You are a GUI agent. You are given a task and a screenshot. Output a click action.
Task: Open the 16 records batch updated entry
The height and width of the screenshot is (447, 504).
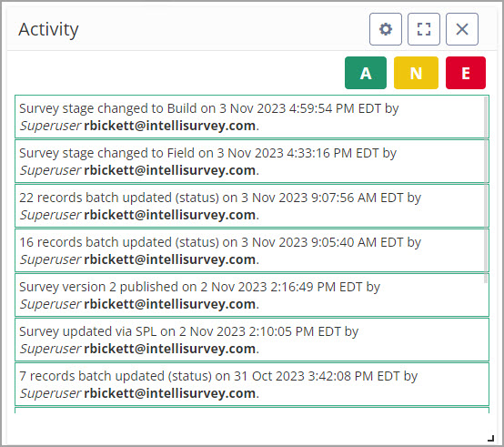coord(252,250)
